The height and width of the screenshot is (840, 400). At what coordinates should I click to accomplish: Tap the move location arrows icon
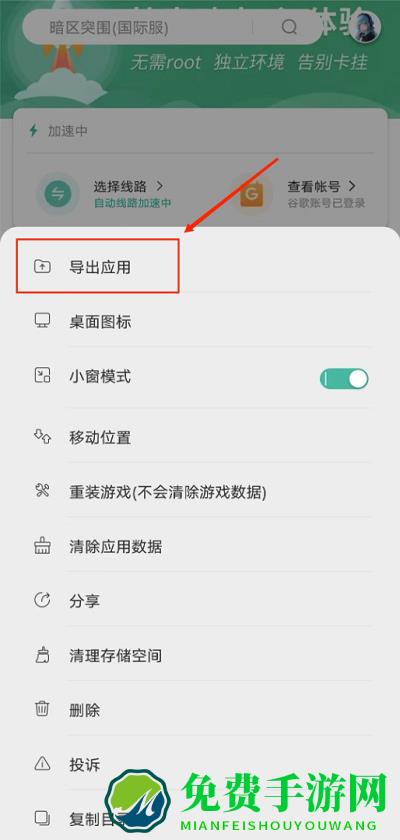click(x=42, y=437)
